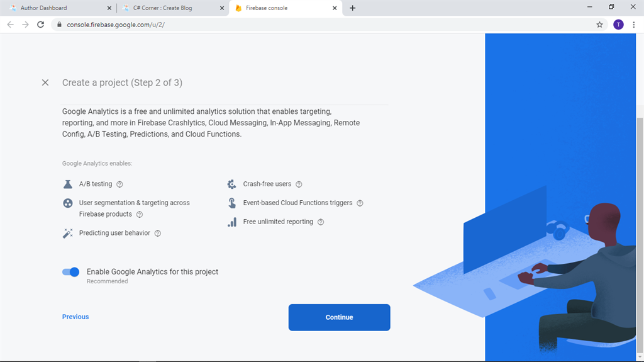Open help for A/B testing

(119, 184)
